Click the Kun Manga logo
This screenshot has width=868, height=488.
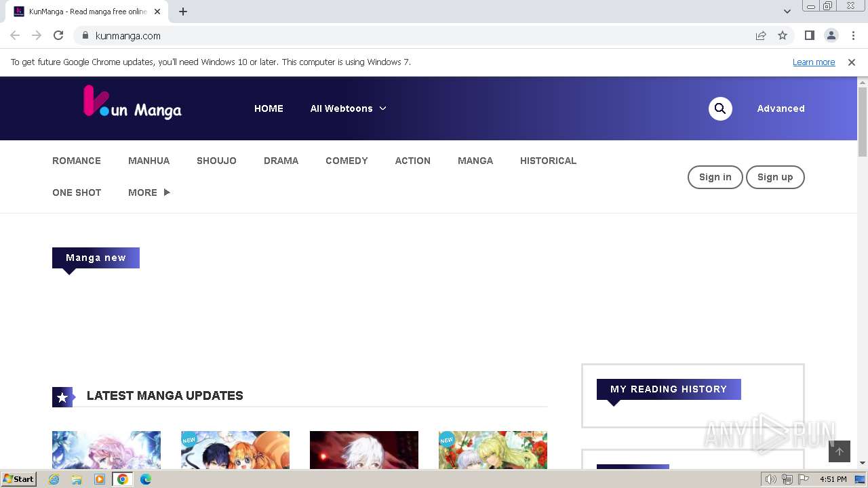(132, 102)
